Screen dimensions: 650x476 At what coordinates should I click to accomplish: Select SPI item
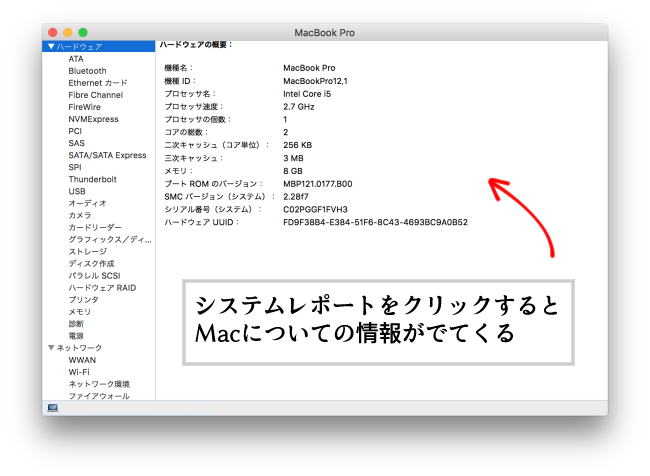tap(75, 167)
